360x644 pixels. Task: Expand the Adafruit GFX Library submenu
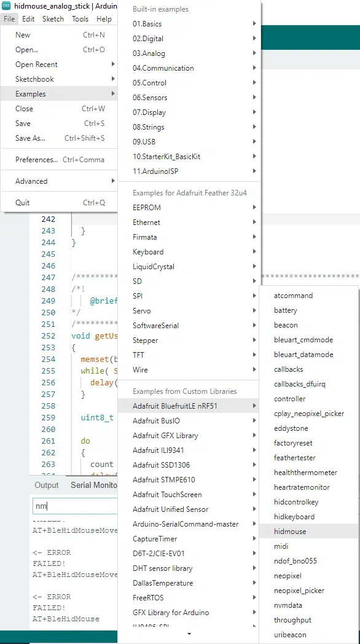[189, 435]
